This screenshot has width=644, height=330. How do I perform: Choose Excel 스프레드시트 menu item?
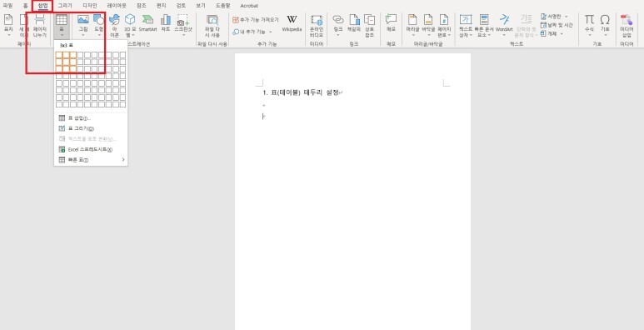tap(90, 150)
